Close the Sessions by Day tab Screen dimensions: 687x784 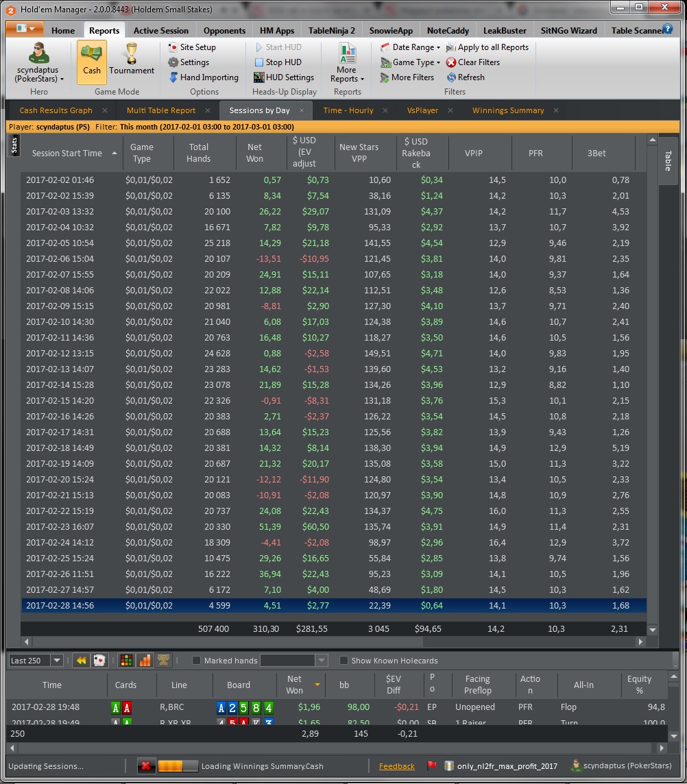(302, 110)
